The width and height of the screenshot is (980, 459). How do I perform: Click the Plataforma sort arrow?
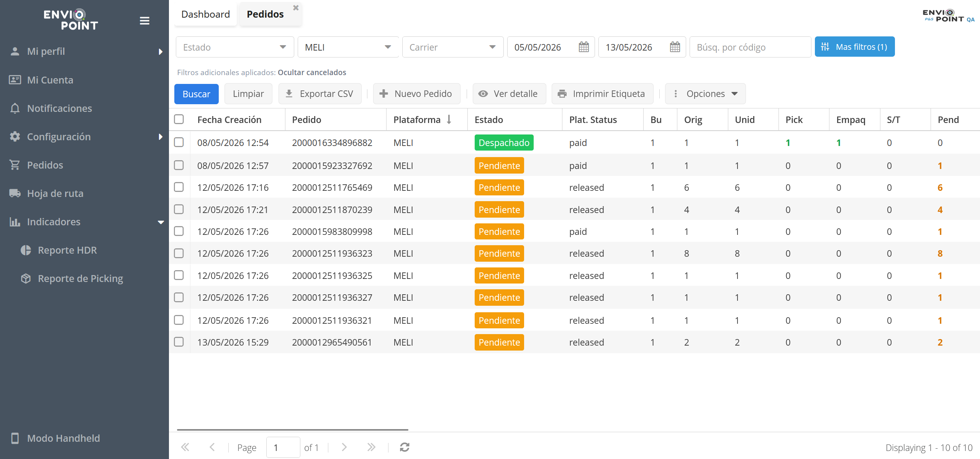point(449,120)
